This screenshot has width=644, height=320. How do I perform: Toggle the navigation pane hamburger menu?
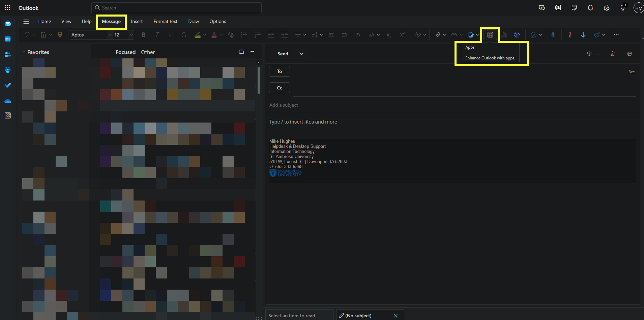pos(26,21)
